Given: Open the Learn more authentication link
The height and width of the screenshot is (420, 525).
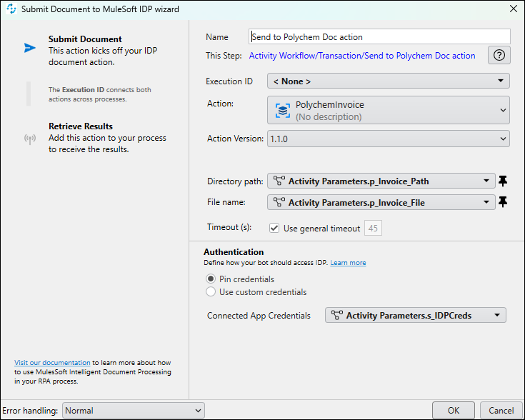Looking at the screenshot, I should pos(348,263).
